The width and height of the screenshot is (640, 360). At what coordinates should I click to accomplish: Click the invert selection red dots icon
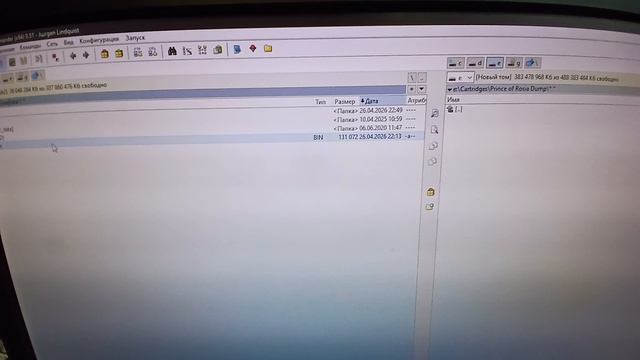tap(56, 57)
